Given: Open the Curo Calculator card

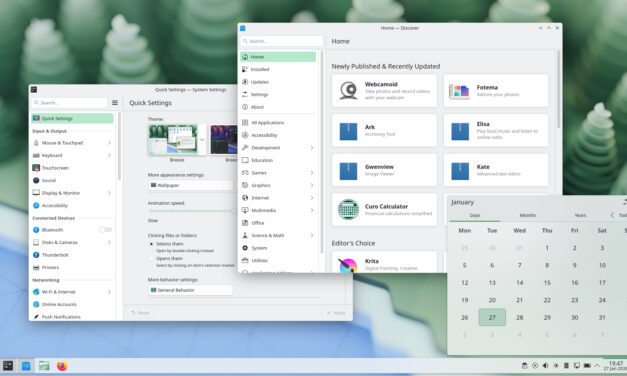Looking at the screenshot, I should point(384,209).
